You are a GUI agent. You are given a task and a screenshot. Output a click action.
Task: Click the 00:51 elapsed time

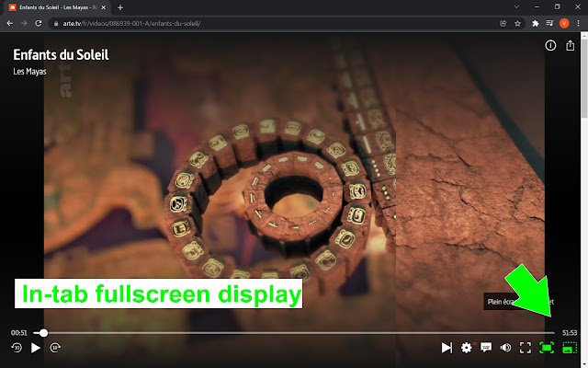pos(18,333)
